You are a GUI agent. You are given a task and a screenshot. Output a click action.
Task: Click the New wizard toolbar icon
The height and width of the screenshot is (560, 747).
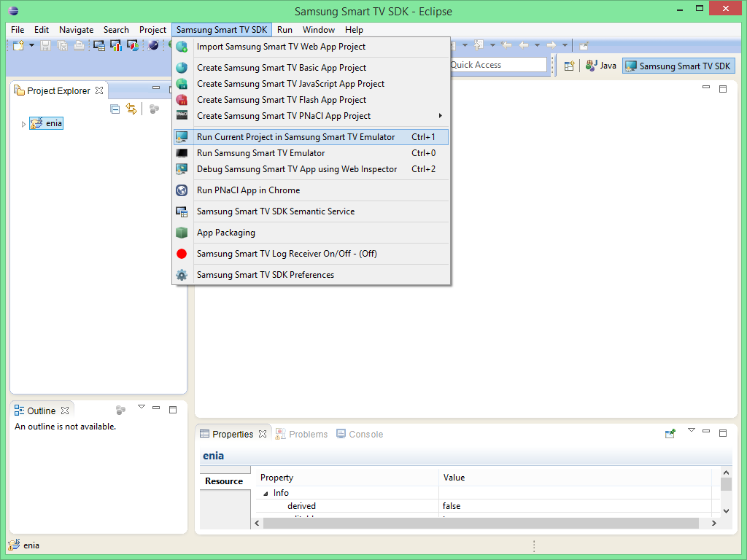[18, 46]
